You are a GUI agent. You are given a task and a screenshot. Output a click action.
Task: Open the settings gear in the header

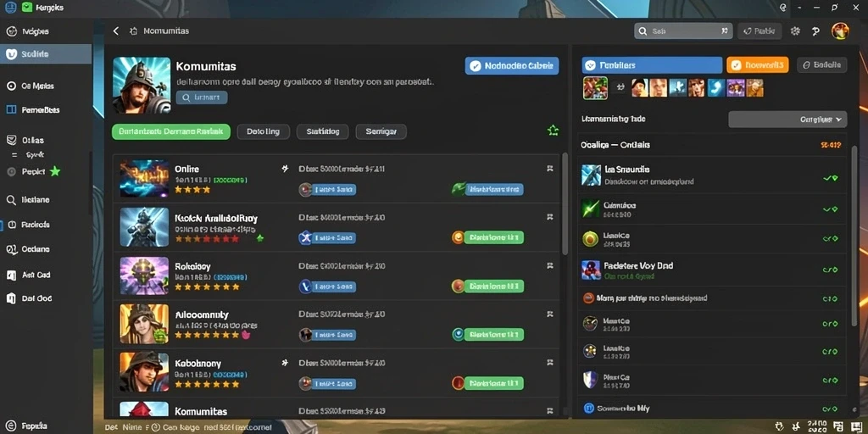click(795, 31)
